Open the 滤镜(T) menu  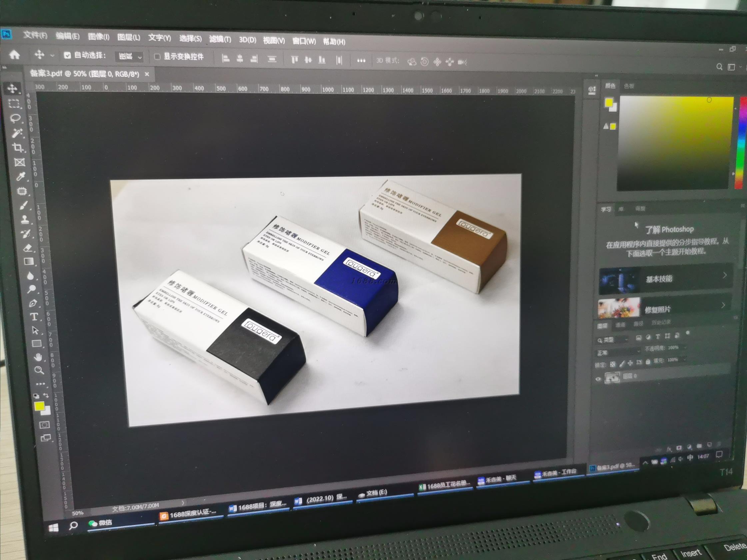(220, 39)
